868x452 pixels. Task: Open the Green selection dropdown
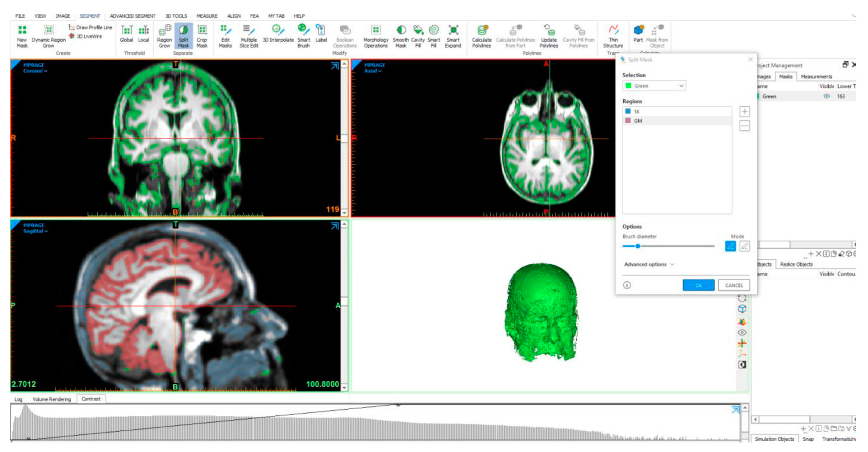tap(654, 86)
